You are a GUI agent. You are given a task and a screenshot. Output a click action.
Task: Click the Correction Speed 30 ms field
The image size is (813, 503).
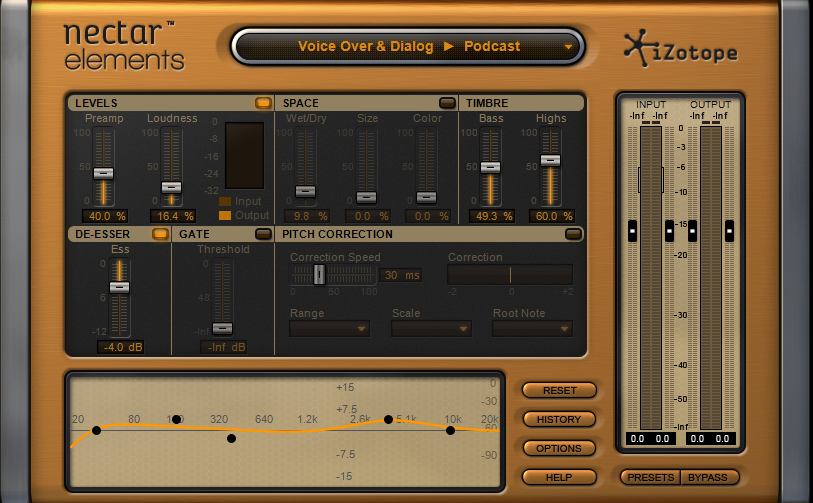(x=401, y=275)
